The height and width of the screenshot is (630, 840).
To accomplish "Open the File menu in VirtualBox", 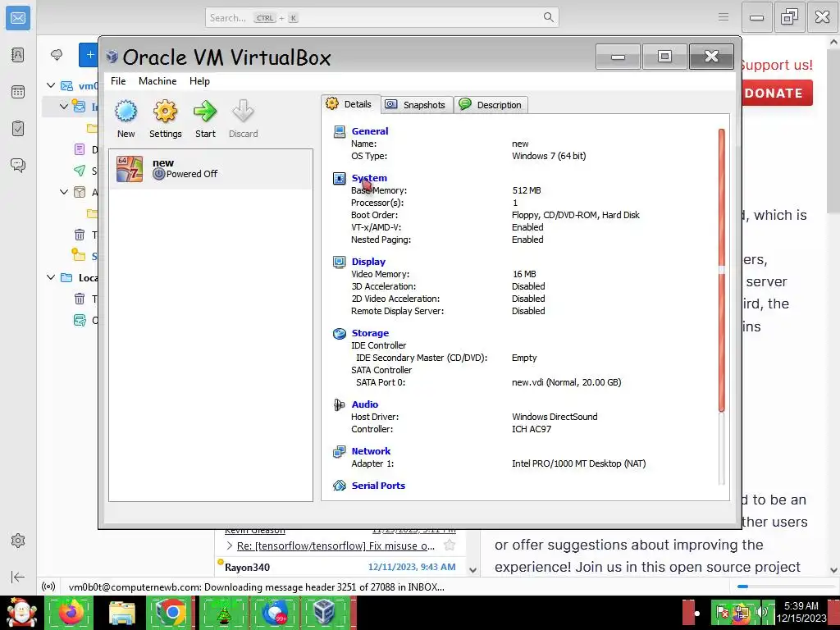I will 118,81.
